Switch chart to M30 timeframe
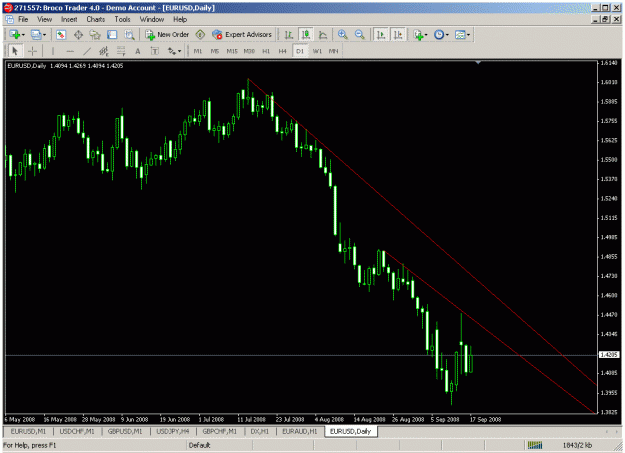625x453 pixels. click(249, 51)
